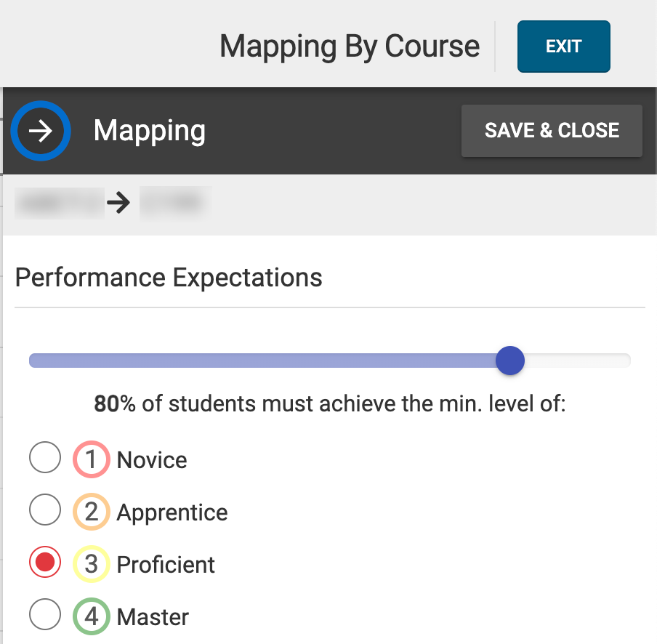Click the pink number 1 level badge
The image size is (657, 644).
tap(91, 460)
